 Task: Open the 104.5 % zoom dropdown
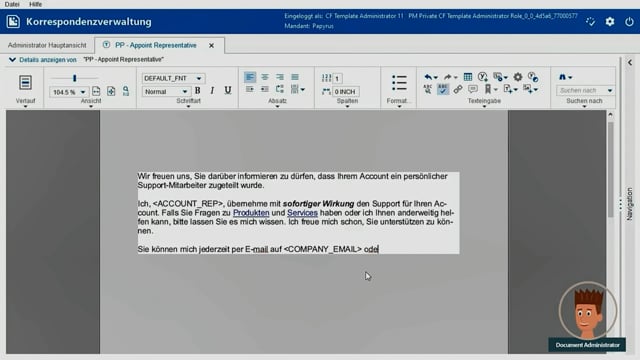[x=82, y=92]
